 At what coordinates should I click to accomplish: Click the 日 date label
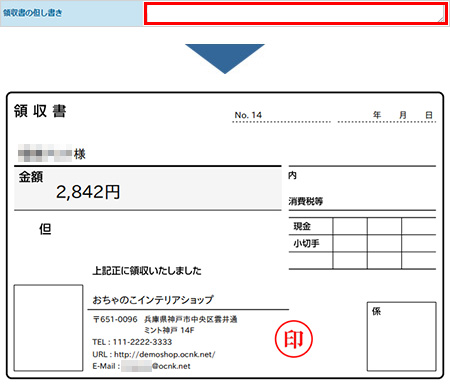429,115
